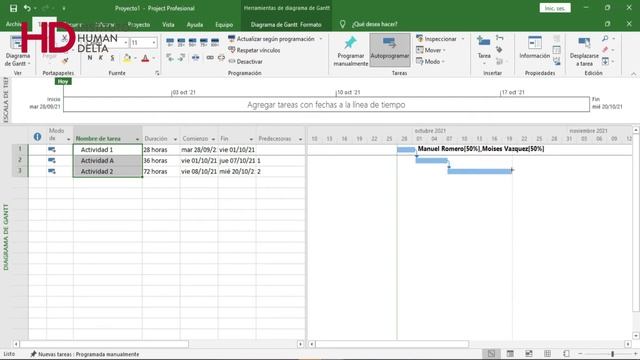Screen dimensions: 640x360
Task: Open the Información task properties
Action: tap(534, 48)
